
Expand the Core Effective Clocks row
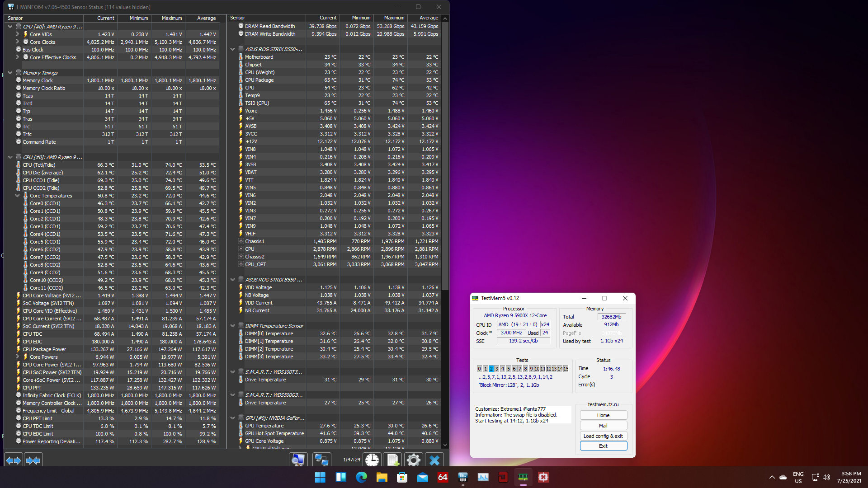click(17, 57)
